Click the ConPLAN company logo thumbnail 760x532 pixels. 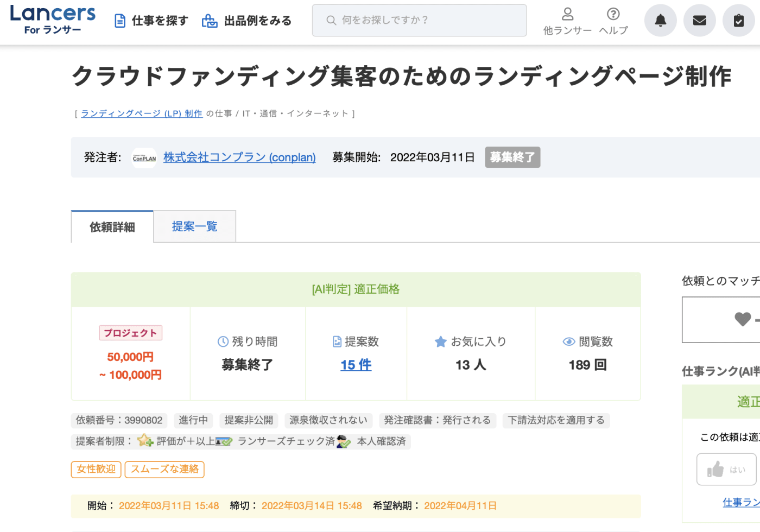click(x=144, y=158)
